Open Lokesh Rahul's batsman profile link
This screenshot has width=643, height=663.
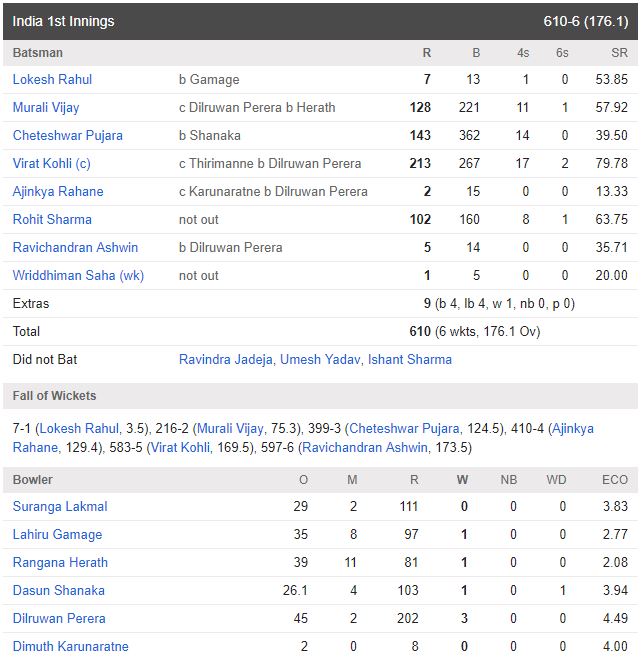coord(52,79)
